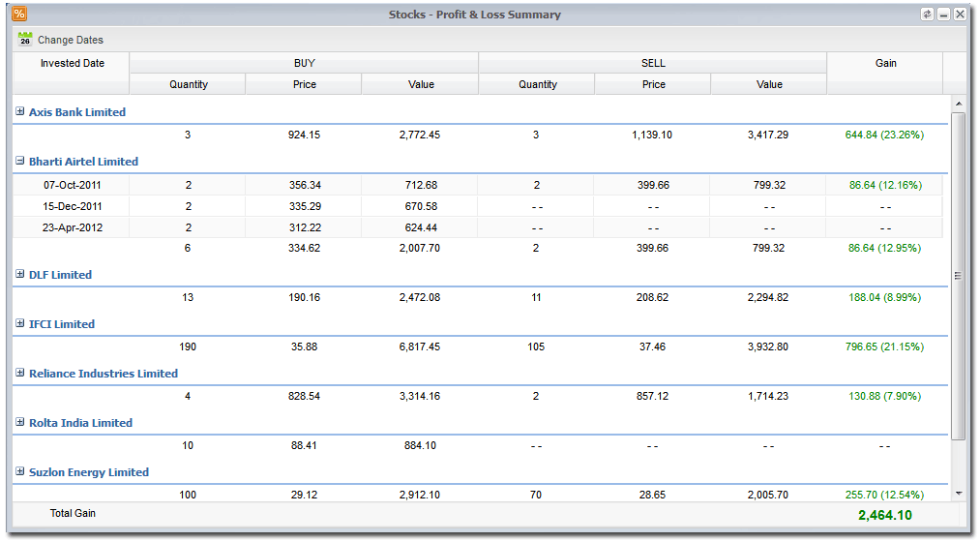Screen dimensions: 980x542
Task: Click the BUY group header
Action: click(304, 63)
